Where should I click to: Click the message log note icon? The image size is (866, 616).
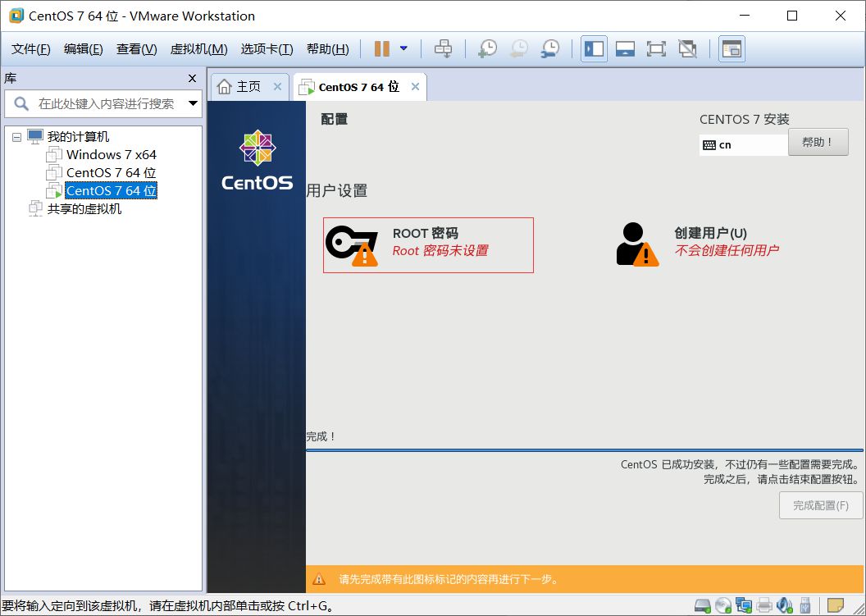(x=836, y=605)
